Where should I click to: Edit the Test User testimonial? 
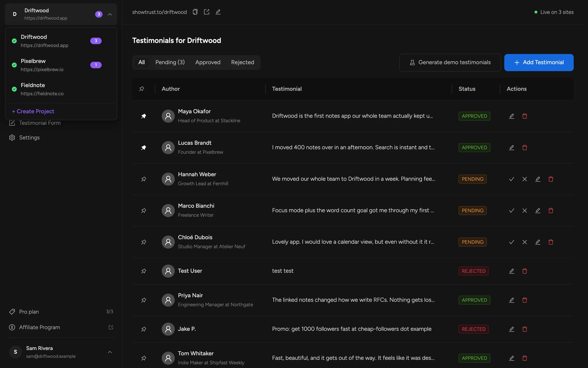click(x=511, y=271)
